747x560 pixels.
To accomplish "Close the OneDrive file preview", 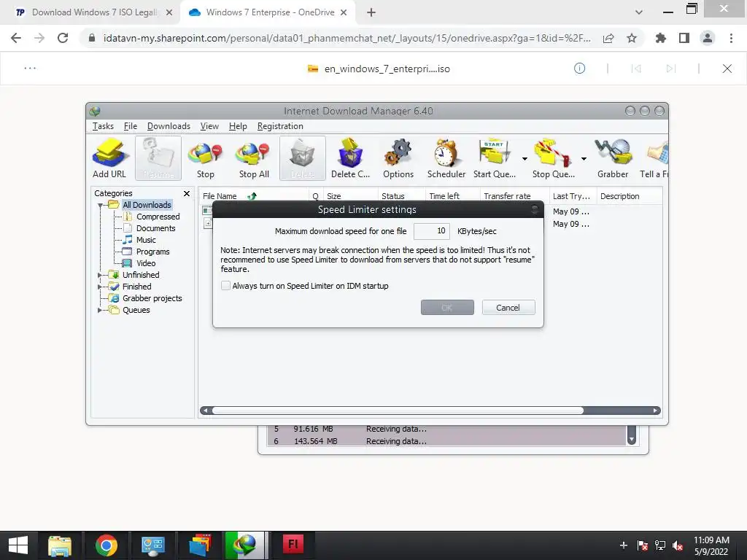I will (727, 68).
